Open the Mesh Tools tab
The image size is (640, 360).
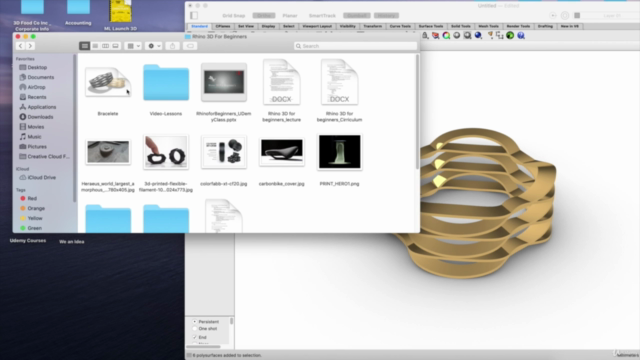pos(488,26)
